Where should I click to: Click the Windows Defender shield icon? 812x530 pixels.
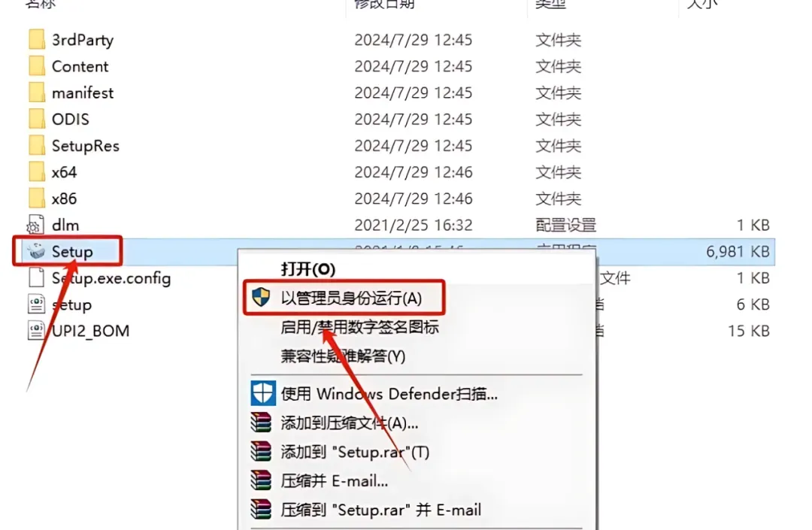[263, 394]
